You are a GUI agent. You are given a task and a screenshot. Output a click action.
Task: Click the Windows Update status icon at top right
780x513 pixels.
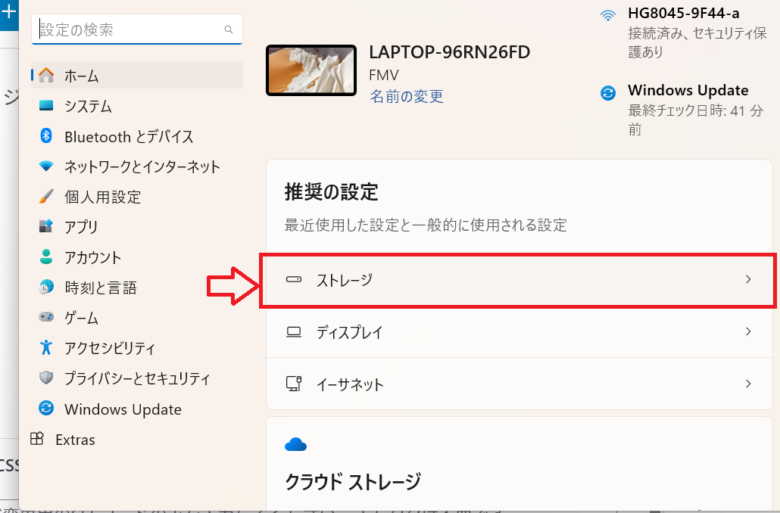607,93
